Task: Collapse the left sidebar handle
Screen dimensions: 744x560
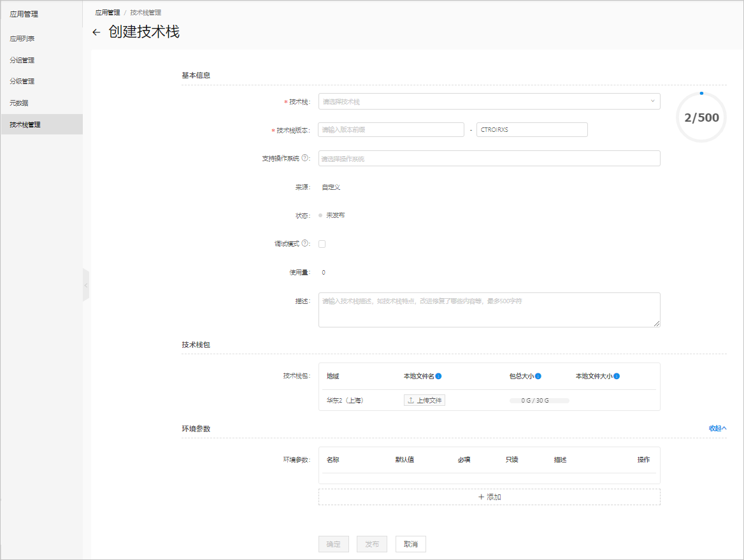Action: pos(86,285)
